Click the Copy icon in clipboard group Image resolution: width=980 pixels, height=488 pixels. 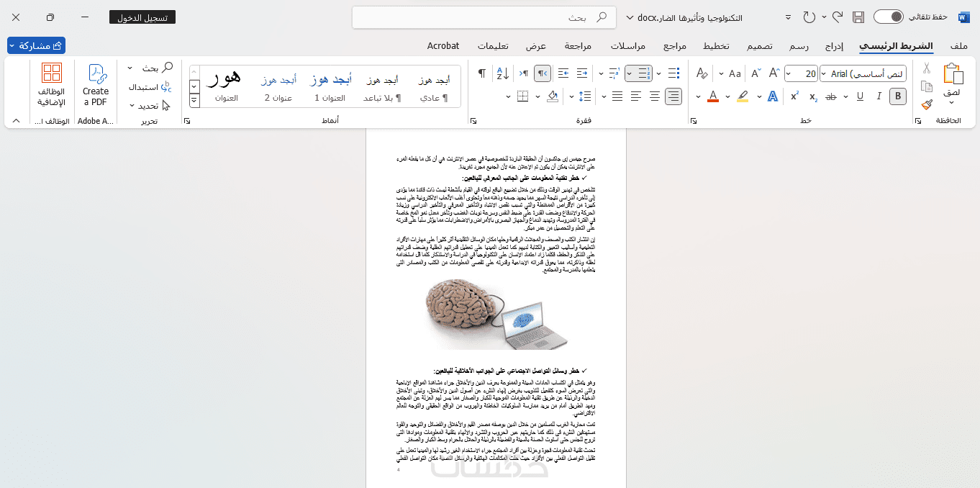927,86
